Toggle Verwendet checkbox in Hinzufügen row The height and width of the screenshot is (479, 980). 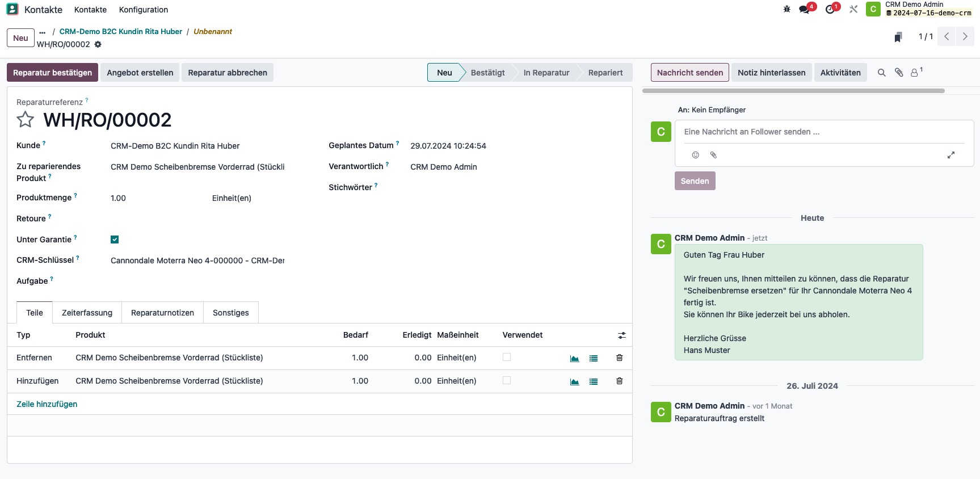507,380
